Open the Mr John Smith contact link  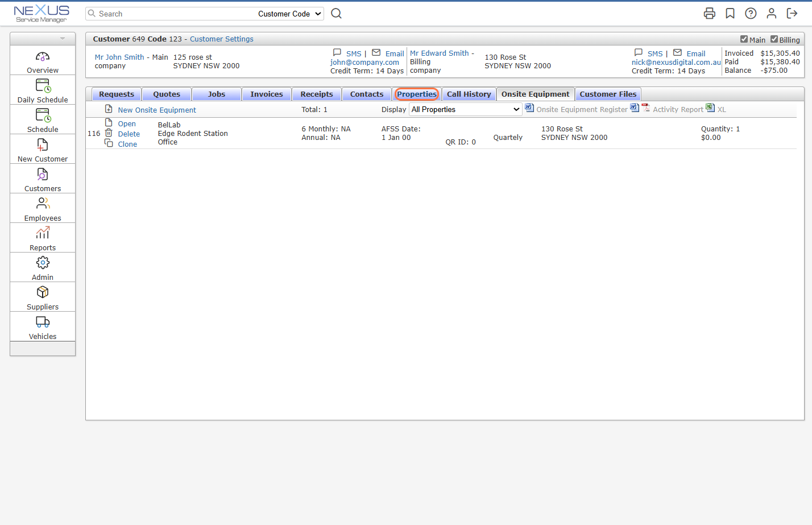pyautogui.click(x=119, y=57)
